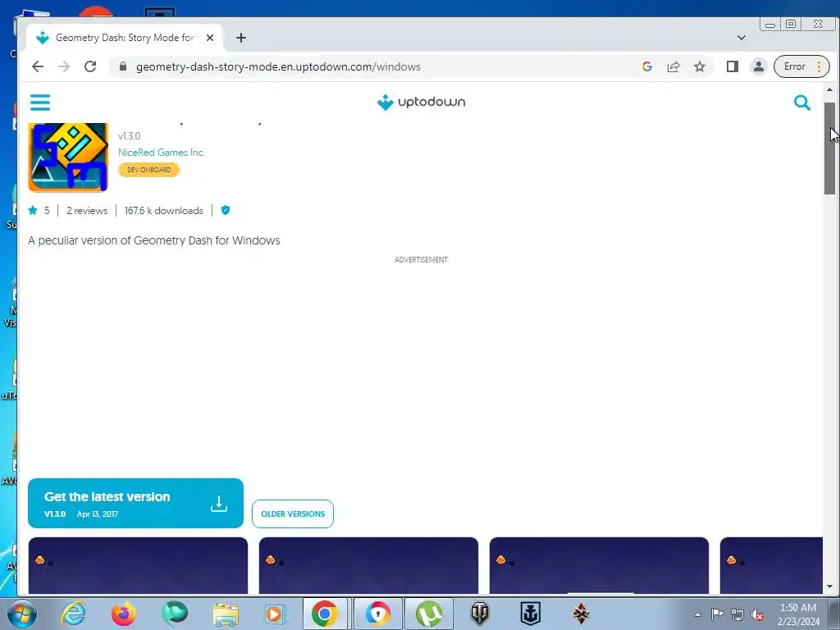Click the muted volume tray icon

coord(757,614)
